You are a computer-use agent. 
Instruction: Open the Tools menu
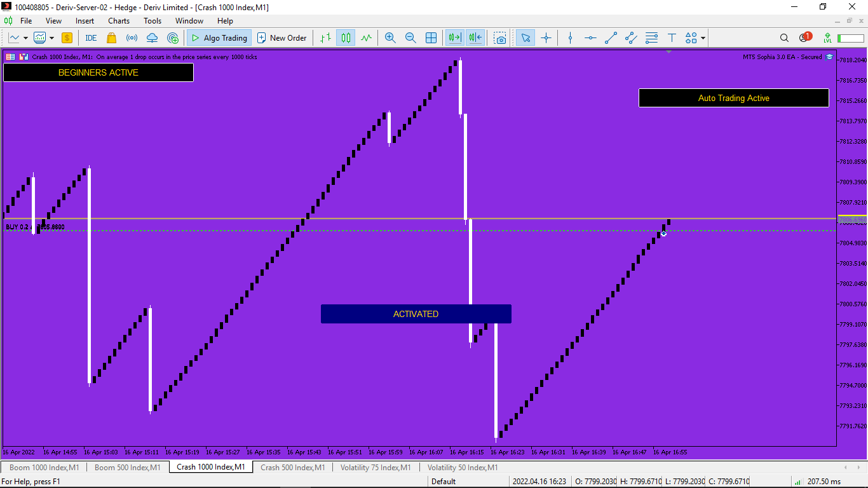[153, 21]
